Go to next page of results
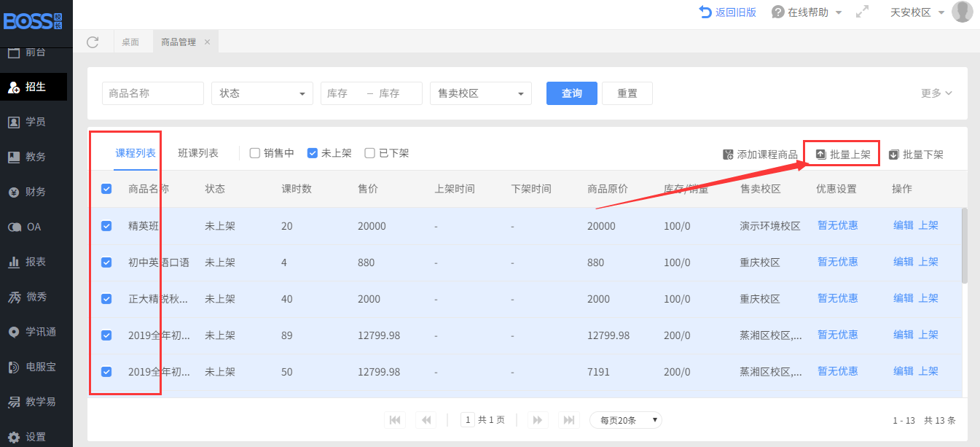This screenshot has width=980, height=447. tap(538, 420)
